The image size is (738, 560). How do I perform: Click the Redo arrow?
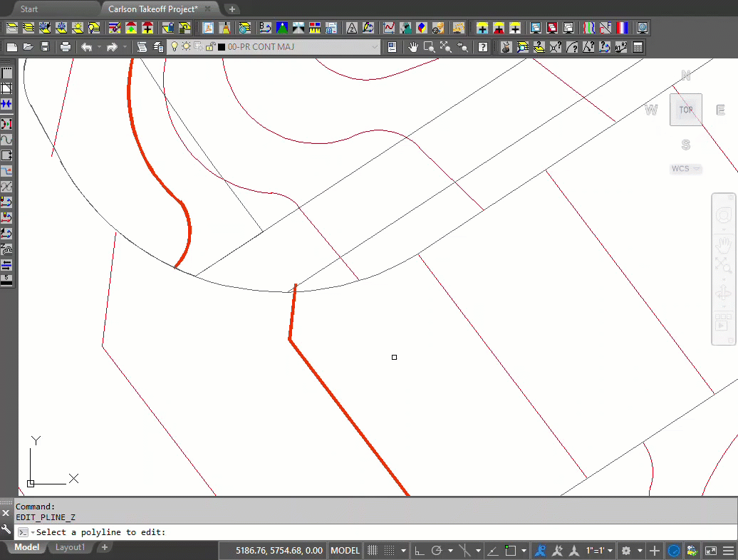coord(112,47)
